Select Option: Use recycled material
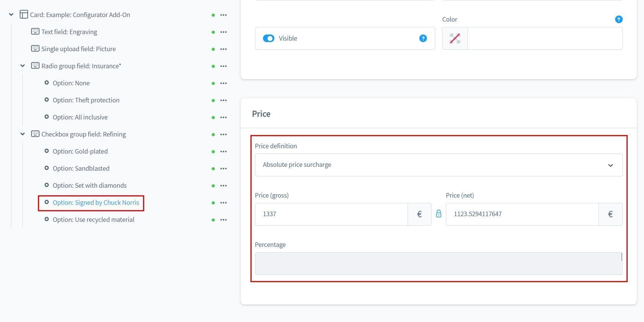 93,220
